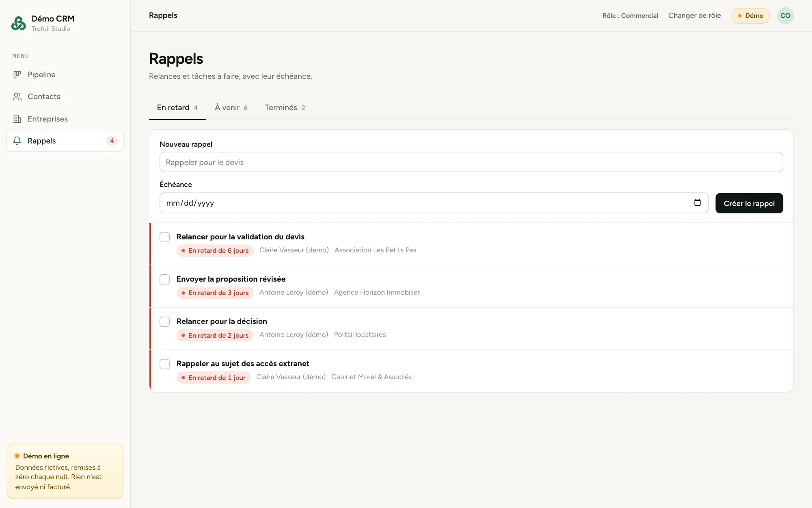Check 'Rappeler au sujet des accès extranet' checkbox
Image resolution: width=812 pixels, height=508 pixels.
point(164,364)
